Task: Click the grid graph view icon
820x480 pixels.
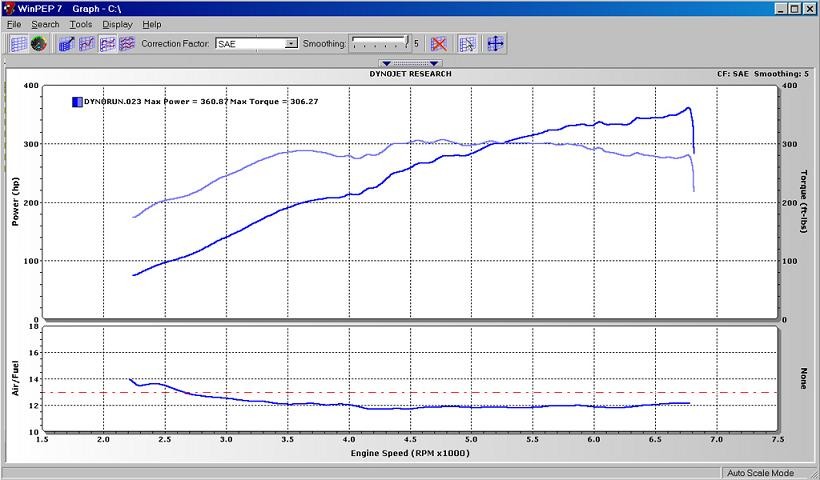Action: pyautogui.click(x=19, y=44)
